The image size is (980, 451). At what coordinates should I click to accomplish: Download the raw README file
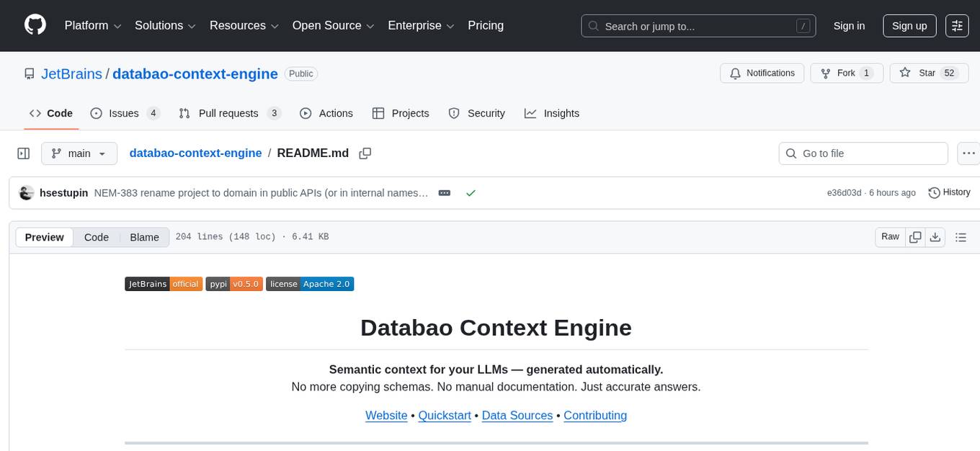point(935,236)
